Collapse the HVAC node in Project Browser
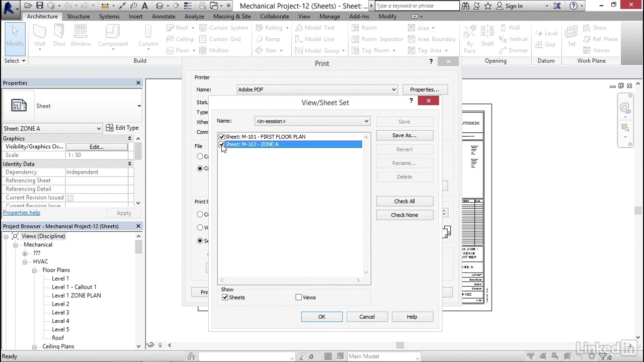Image resolution: width=644 pixels, height=362 pixels. 25,262
